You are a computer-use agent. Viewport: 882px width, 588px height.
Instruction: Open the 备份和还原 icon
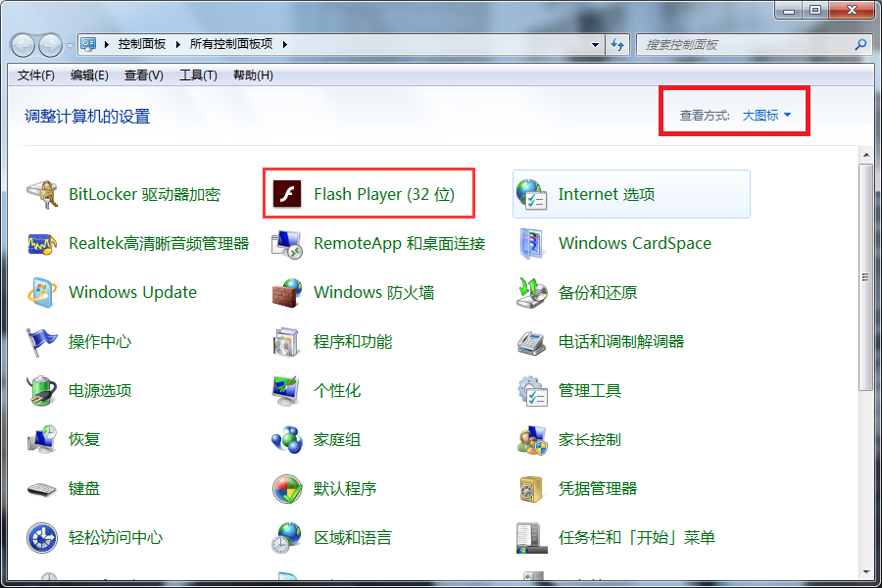click(x=531, y=292)
